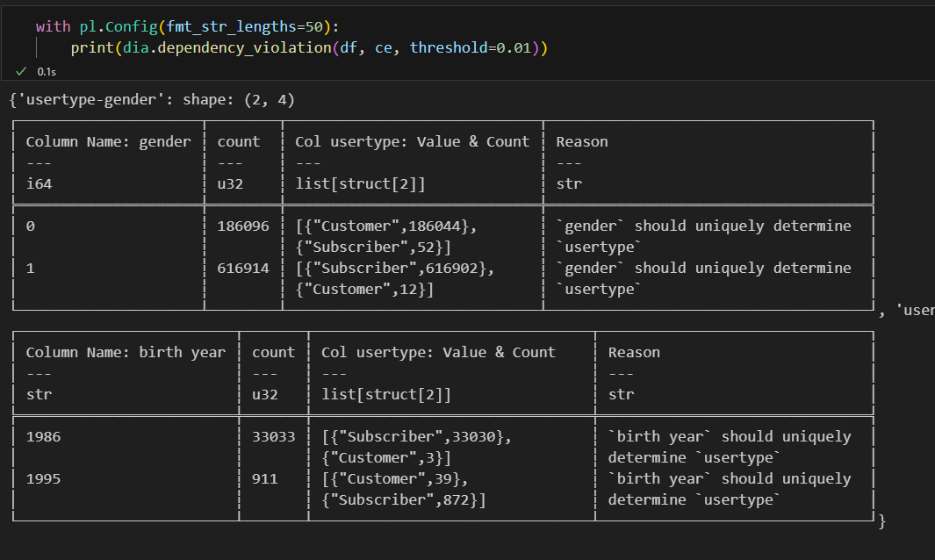
Task: Click the 'usertype-gender' shape output line
Action: (x=152, y=99)
